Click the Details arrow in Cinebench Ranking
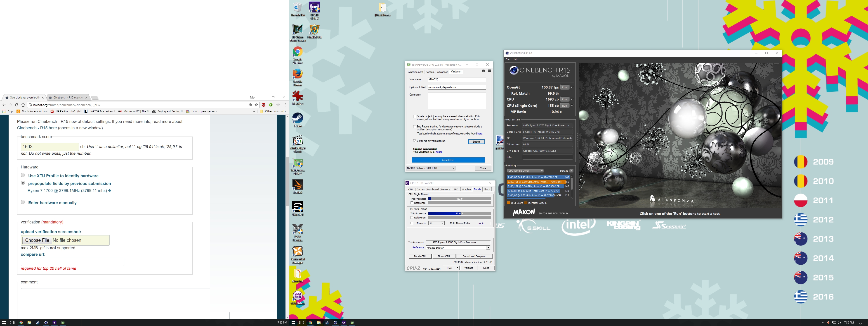Screen dimensions: 868x326 [x=571, y=171]
